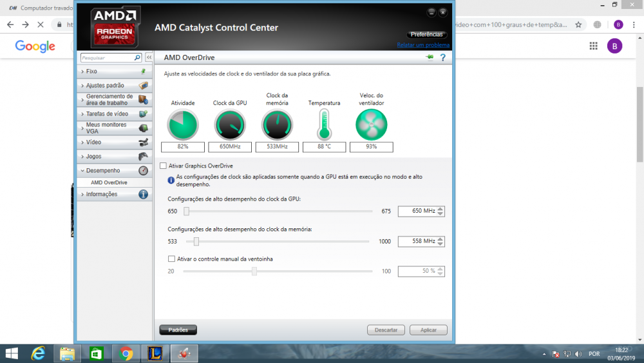Collapse the sidebar with the double-arrow button

click(x=149, y=57)
